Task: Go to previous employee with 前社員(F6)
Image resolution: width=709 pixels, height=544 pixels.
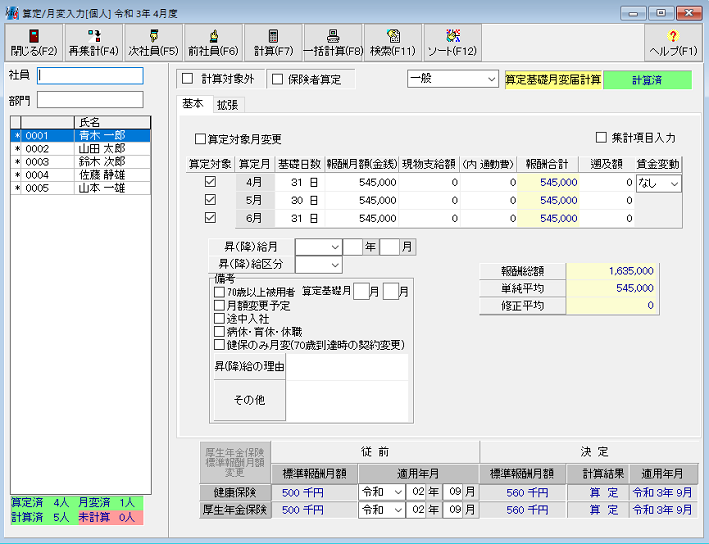Action: coord(213,42)
